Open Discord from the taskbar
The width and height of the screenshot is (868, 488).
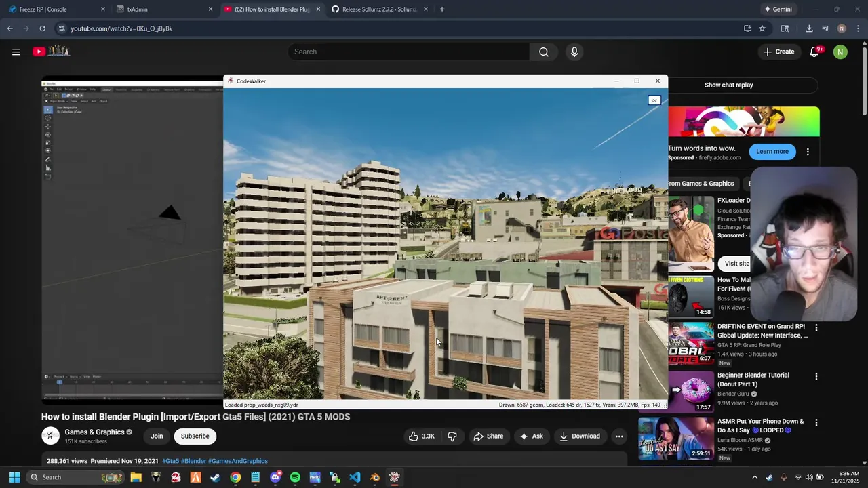[x=275, y=477]
